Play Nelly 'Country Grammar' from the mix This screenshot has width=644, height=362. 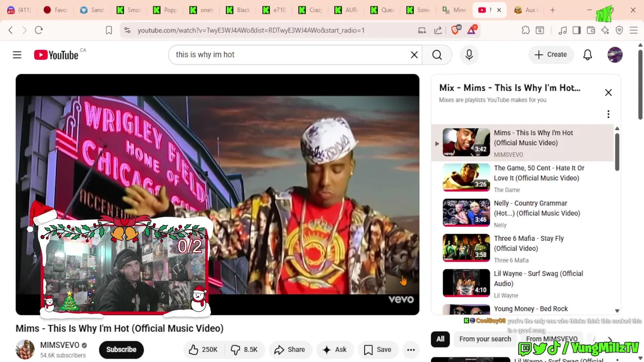523,213
